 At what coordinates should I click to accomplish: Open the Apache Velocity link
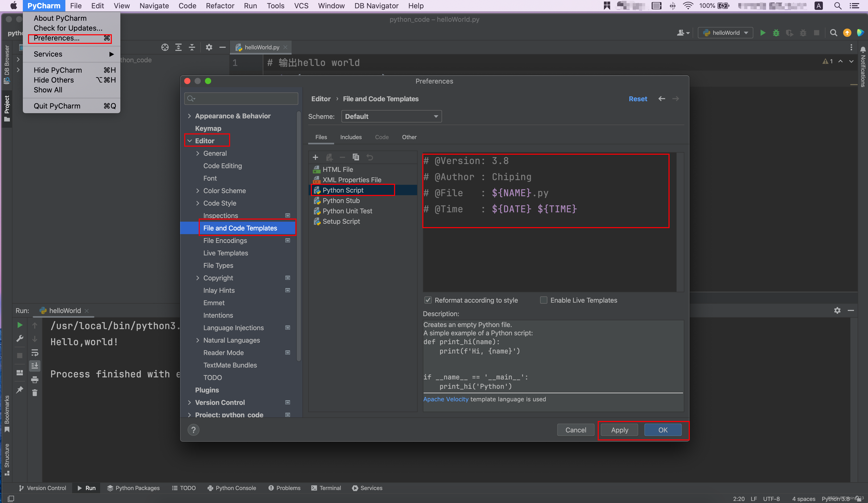(446, 399)
